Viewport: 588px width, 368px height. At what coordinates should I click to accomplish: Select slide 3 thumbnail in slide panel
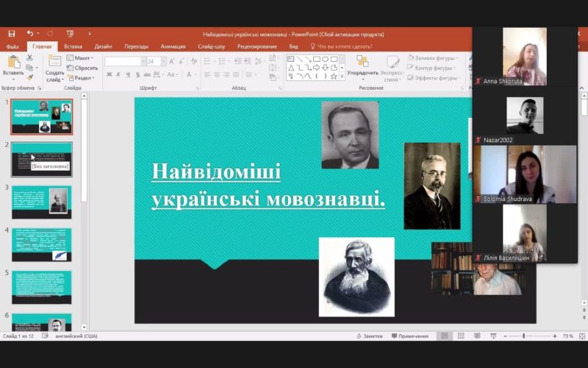click(x=41, y=202)
